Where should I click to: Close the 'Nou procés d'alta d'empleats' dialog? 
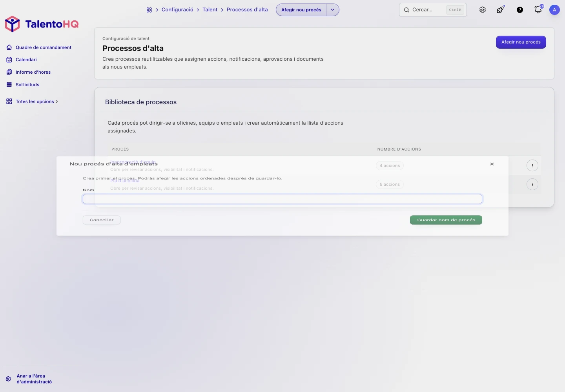(492, 164)
